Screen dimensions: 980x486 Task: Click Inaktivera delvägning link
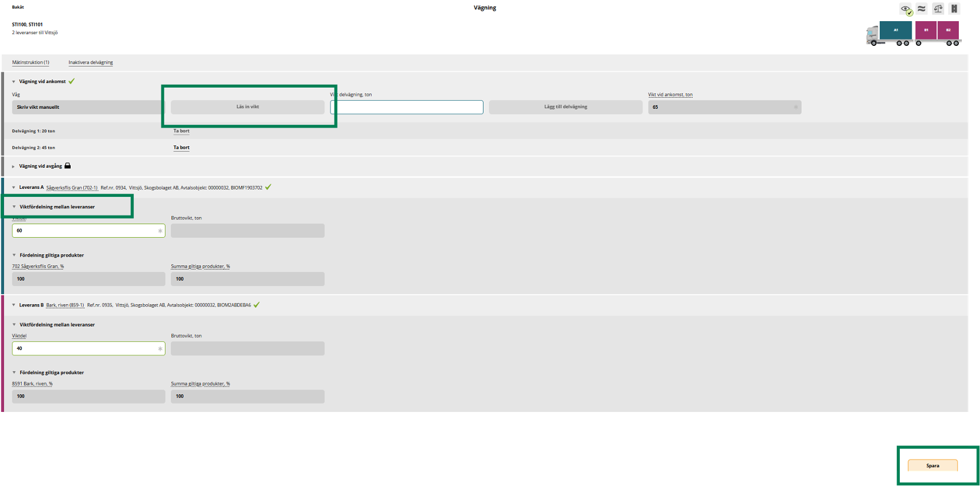pos(91,62)
